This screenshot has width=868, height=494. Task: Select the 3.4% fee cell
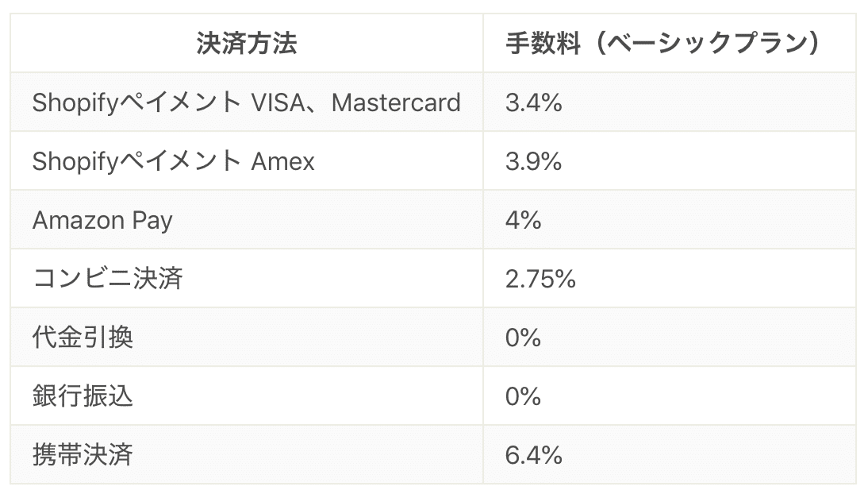[533, 102]
